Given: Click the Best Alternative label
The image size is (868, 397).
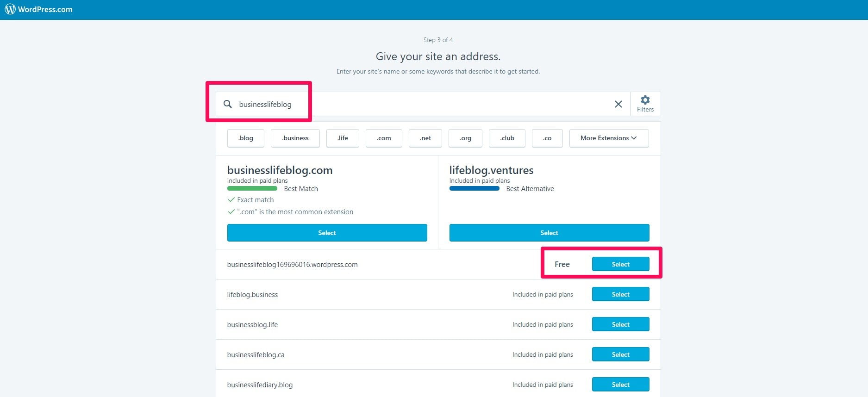Looking at the screenshot, I should tap(530, 189).
